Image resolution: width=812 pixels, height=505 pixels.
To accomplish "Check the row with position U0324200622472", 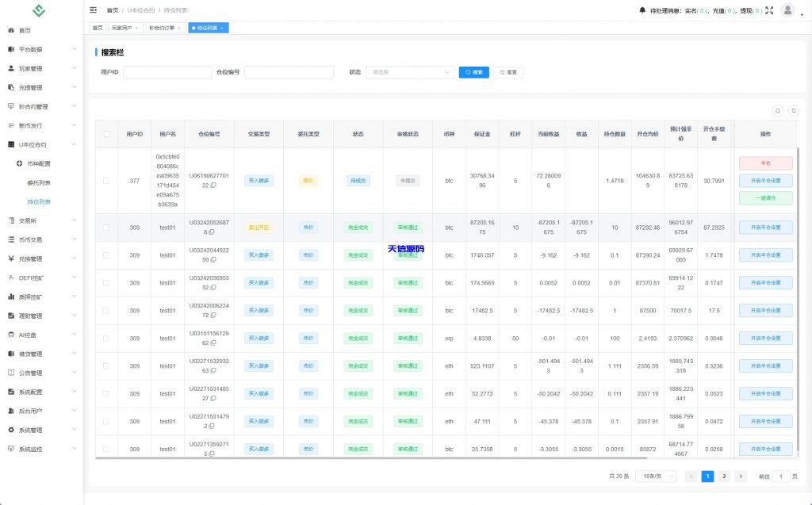I will point(106,311).
